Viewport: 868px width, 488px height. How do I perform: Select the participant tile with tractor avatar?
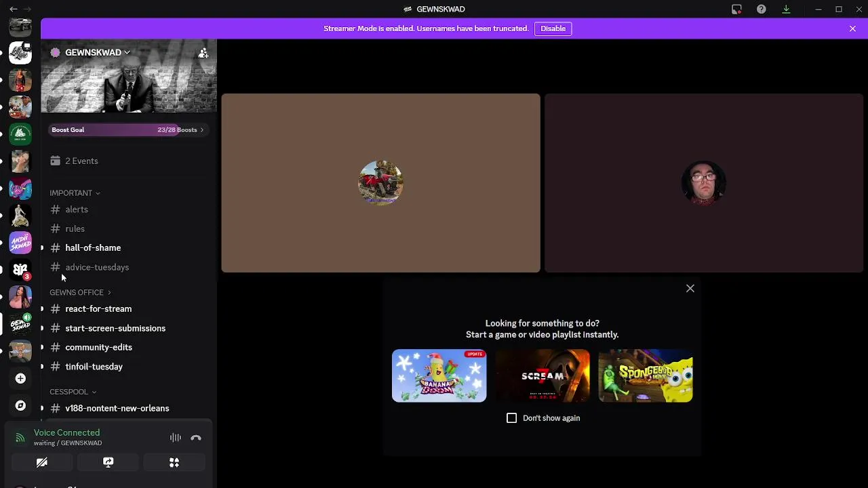(380, 183)
